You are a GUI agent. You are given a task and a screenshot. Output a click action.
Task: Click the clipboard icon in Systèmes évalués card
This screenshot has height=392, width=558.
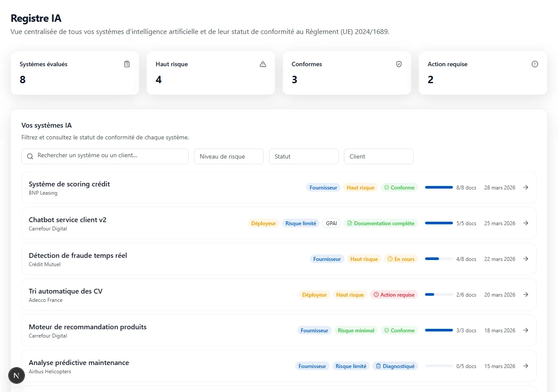tap(127, 64)
